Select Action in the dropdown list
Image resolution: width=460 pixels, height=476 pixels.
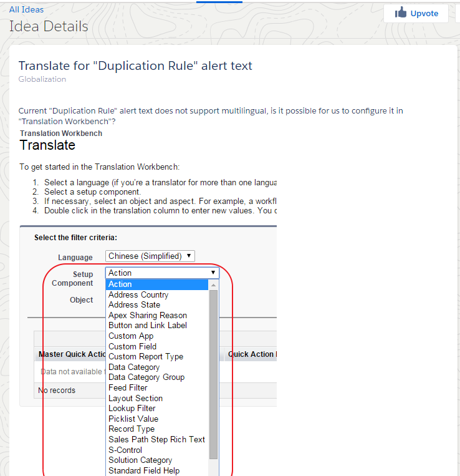tap(157, 284)
